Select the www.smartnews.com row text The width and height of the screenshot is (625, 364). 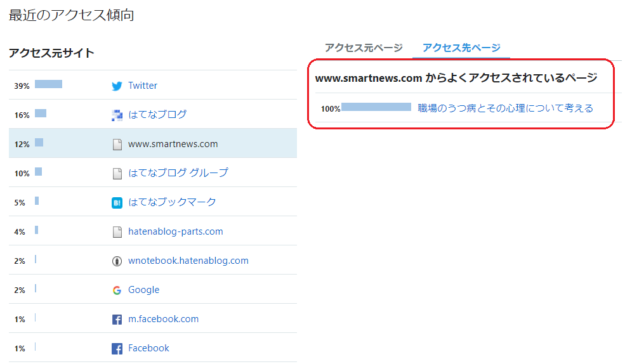pyautogui.click(x=173, y=144)
